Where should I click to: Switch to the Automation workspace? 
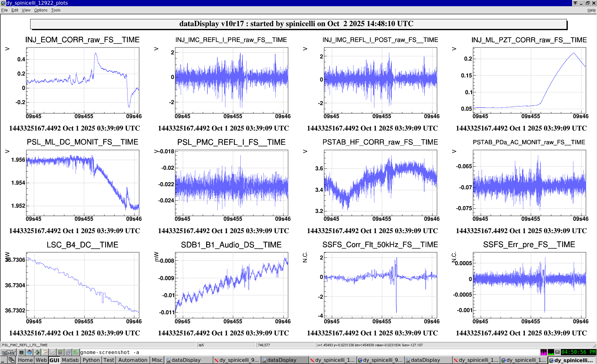pyautogui.click(x=133, y=360)
